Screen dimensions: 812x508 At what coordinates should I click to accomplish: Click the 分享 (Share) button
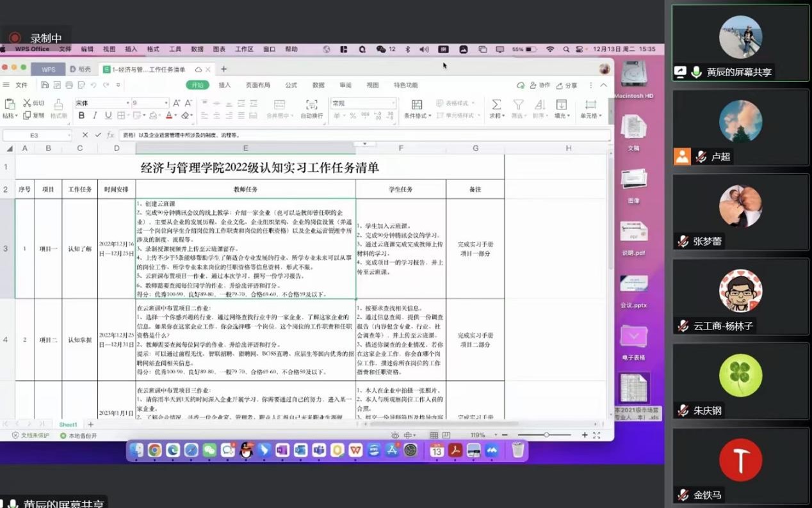568,84
